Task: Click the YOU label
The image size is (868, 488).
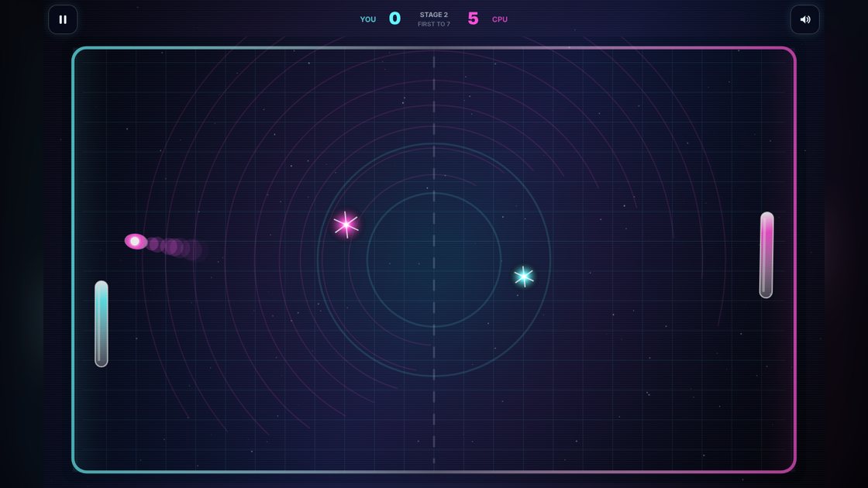Action: 368,19
